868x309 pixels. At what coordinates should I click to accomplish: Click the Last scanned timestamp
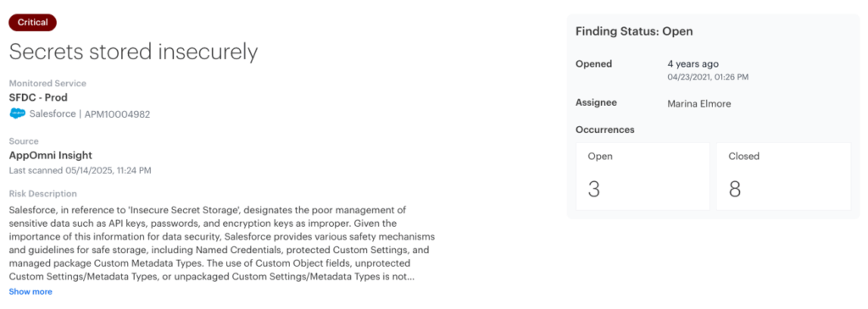81,170
